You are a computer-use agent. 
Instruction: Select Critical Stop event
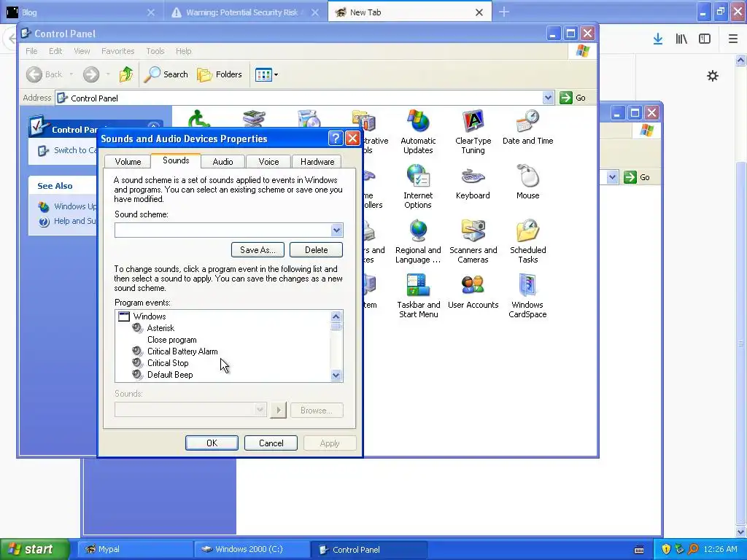[x=168, y=363]
